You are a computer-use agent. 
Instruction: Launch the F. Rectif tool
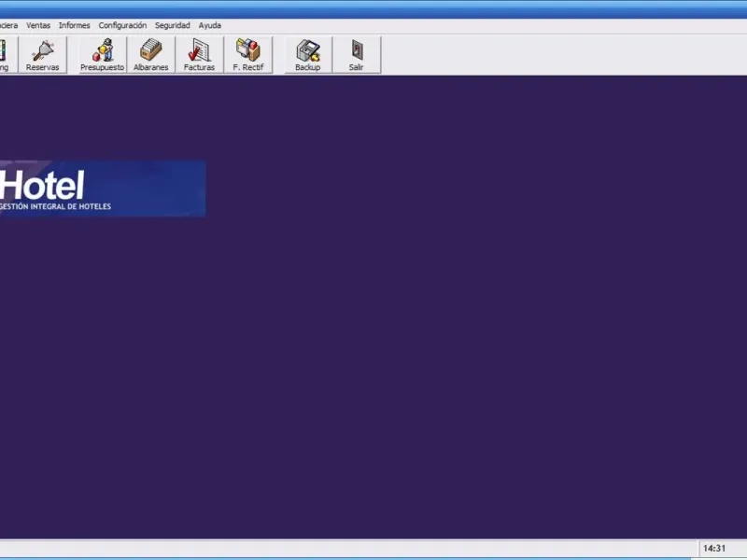click(248, 55)
